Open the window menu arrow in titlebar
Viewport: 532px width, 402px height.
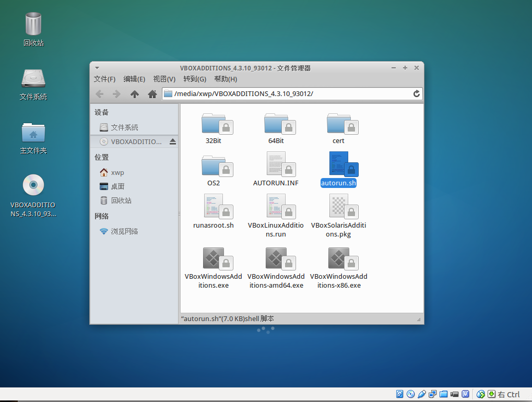coord(97,68)
